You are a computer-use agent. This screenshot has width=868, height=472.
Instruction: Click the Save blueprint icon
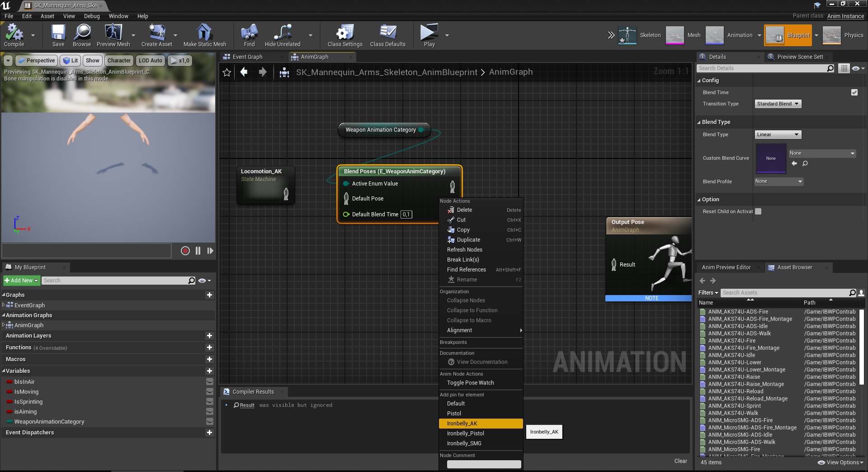[58, 33]
